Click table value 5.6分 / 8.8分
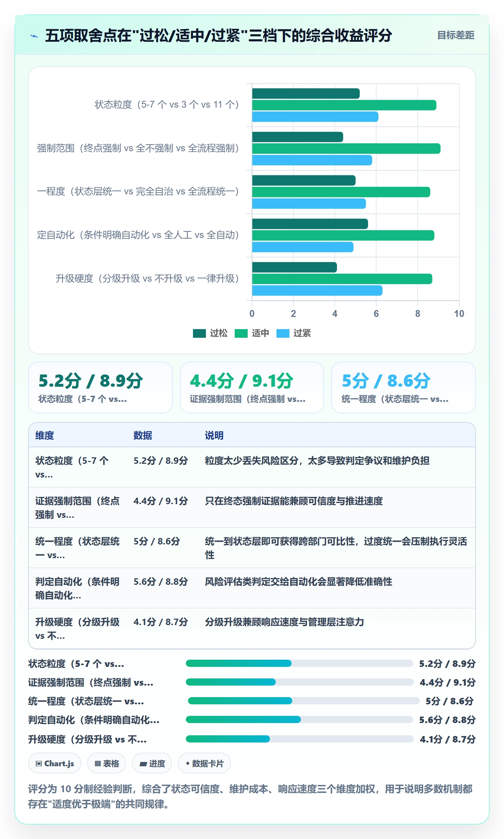Viewport: 504px width, 839px height. [161, 582]
